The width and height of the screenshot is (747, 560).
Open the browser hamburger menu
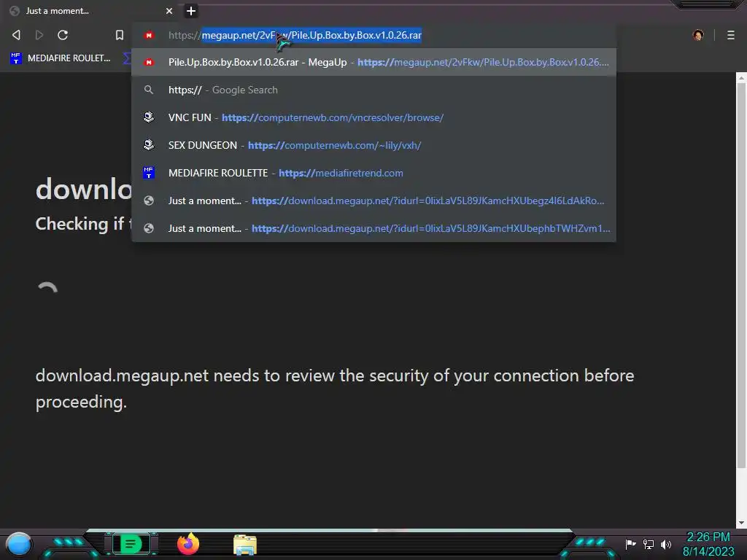click(730, 35)
